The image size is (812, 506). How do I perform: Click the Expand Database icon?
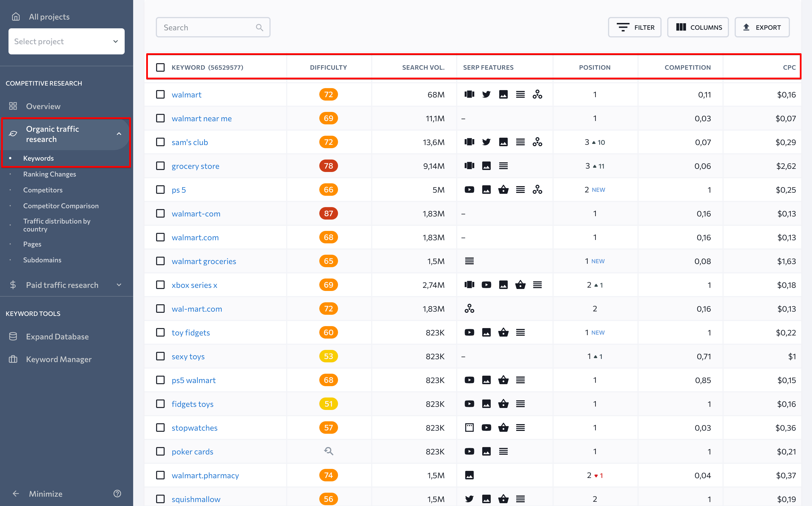(13, 336)
